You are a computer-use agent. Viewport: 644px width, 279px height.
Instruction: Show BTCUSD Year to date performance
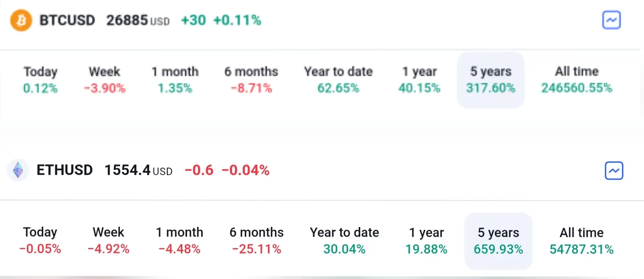tap(338, 80)
